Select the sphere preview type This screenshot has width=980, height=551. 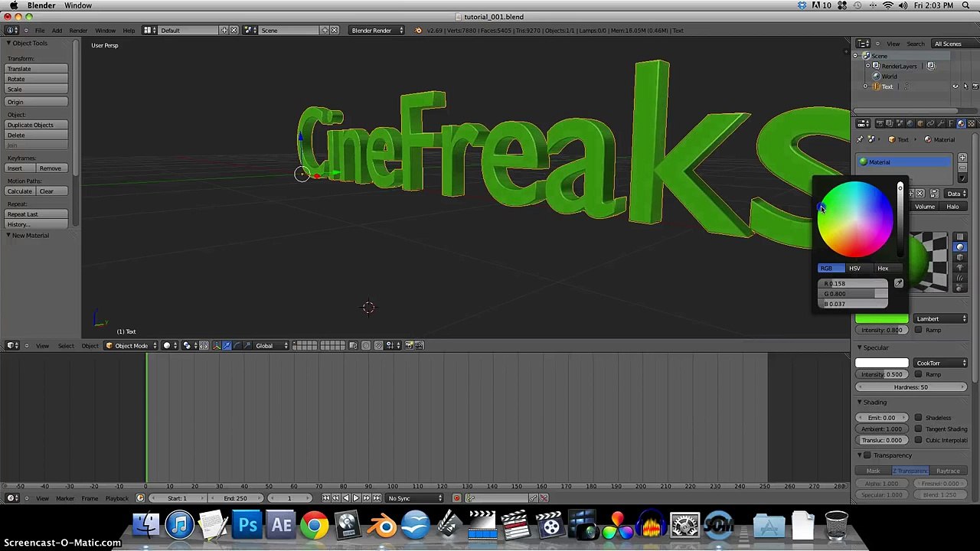click(x=959, y=247)
